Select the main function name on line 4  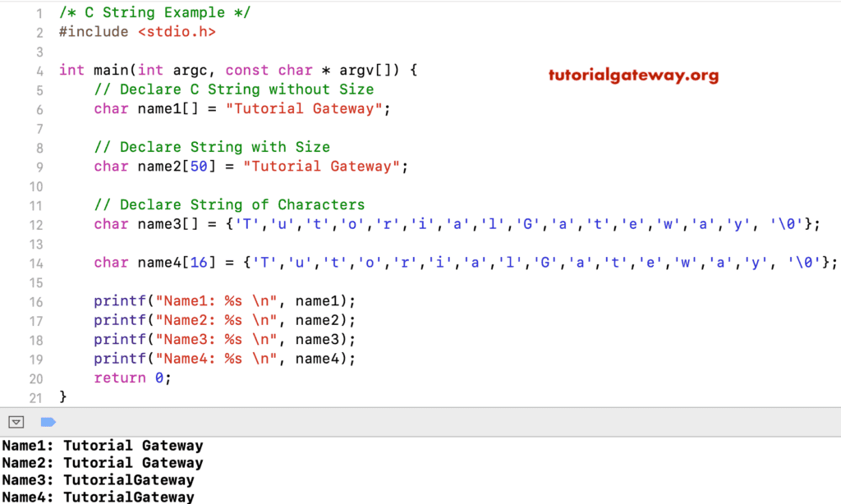coord(107,70)
